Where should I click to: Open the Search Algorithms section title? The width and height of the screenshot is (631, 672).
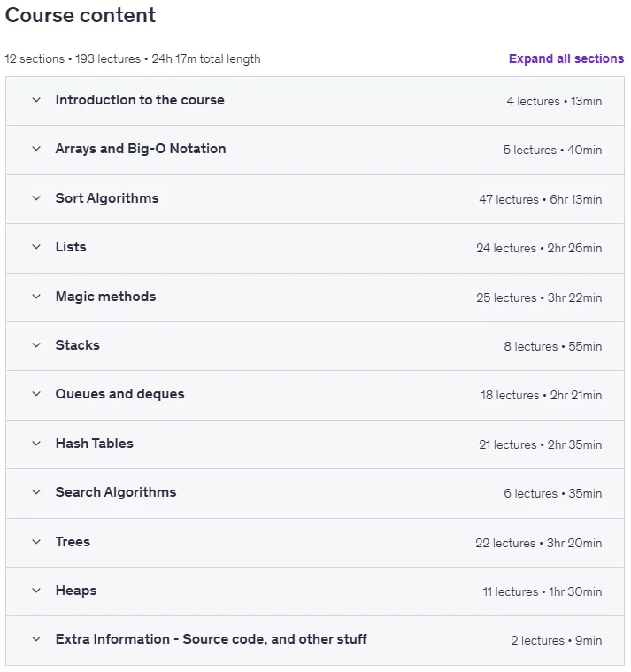tap(116, 492)
